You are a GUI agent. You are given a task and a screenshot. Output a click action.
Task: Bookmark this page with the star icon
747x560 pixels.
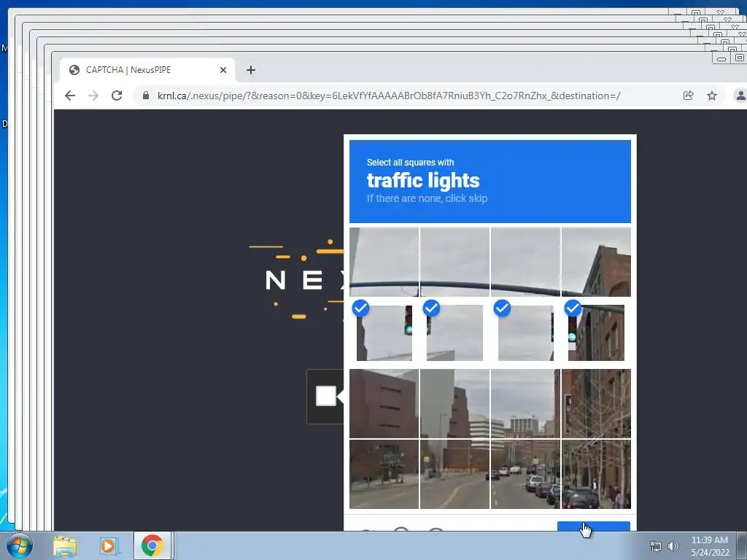712,96
